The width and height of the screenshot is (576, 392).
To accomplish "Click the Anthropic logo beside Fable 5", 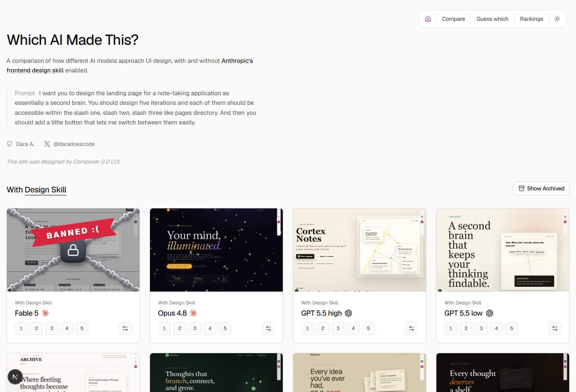I will (x=45, y=313).
